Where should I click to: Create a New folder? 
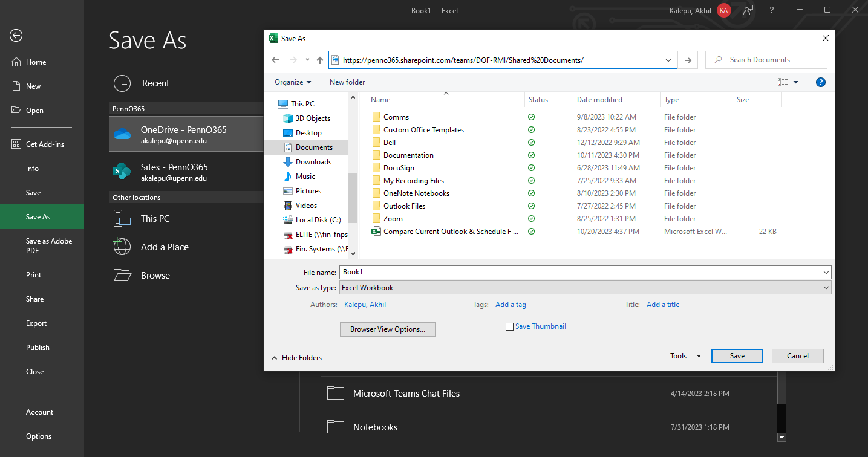pos(347,82)
